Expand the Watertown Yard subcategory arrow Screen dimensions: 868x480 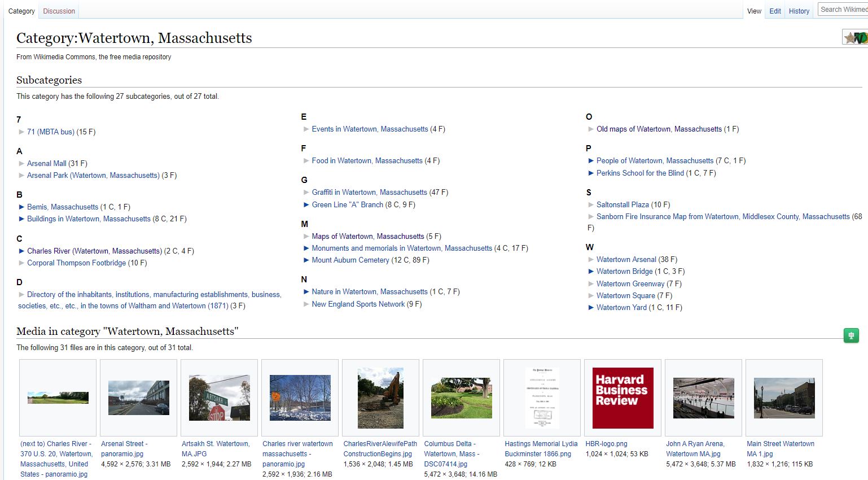[591, 307]
